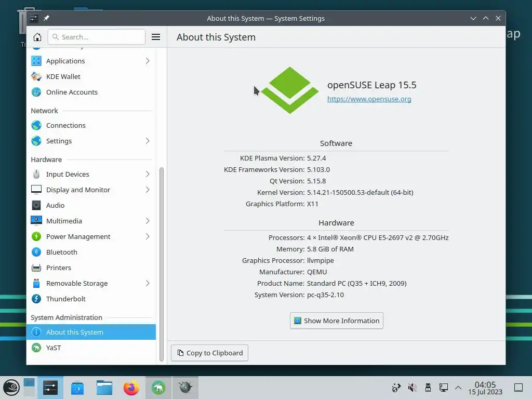Expand Display and Monitor chevron
The width and height of the screenshot is (532, 399).
click(148, 190)
